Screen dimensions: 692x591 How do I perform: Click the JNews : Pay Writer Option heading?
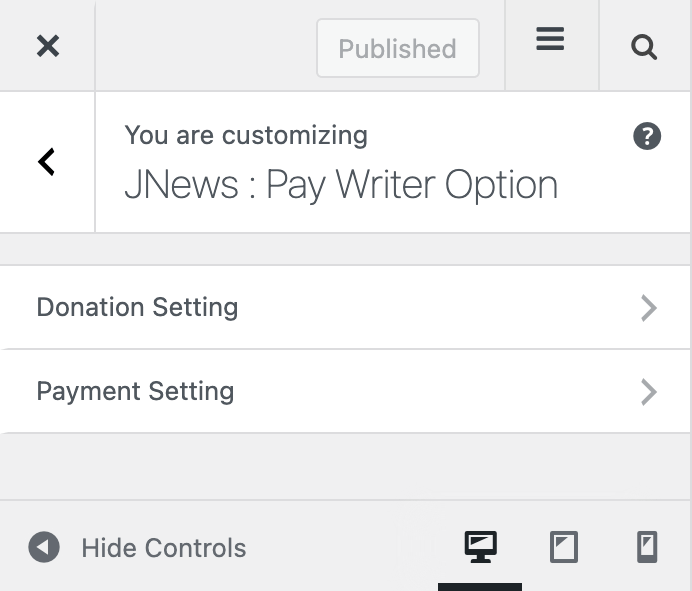340,185
